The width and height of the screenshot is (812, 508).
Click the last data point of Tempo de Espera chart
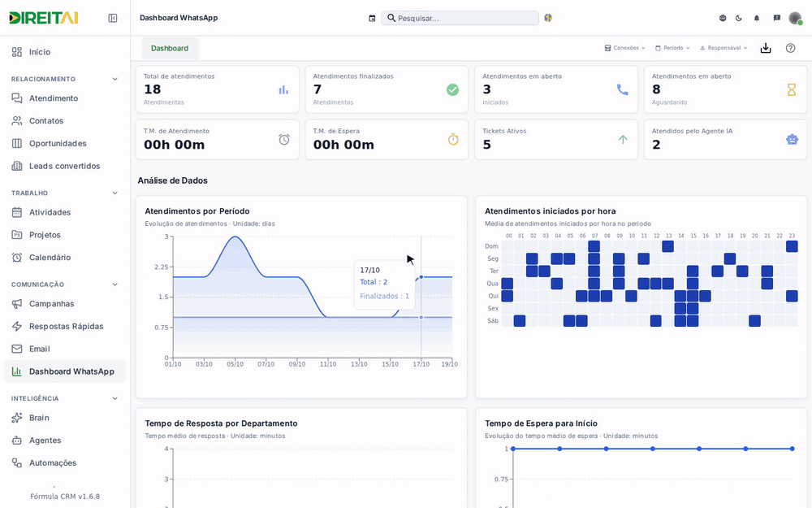coord(793,449)
